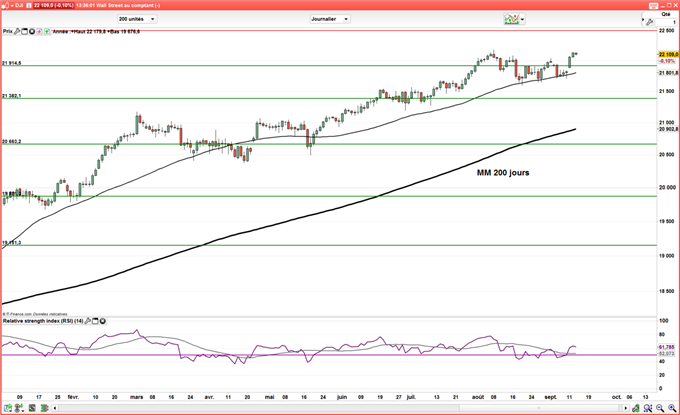Zoom out with the minus magnifier icon
Viewport: 680px width, 415px height.
660,408
